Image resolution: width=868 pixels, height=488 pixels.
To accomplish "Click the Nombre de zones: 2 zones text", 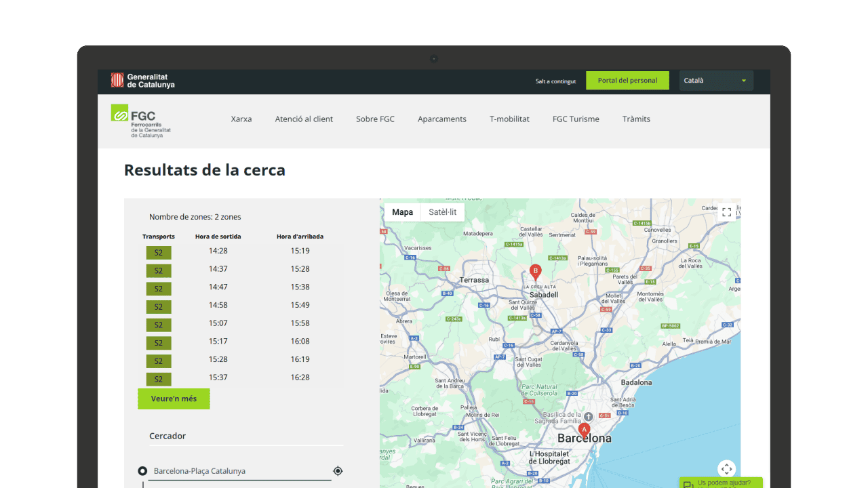I will click(195, 217).
